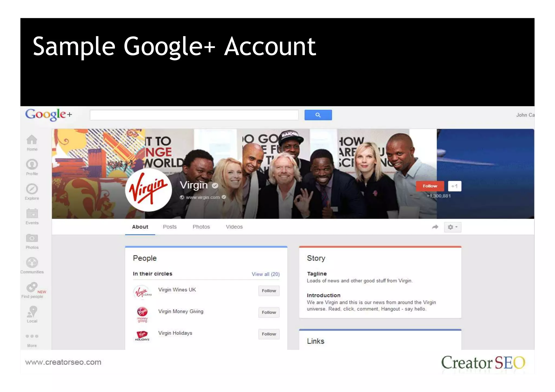555x392 pixels.
Task: Follow Virgin Wines UK
Action: point(269,291)
